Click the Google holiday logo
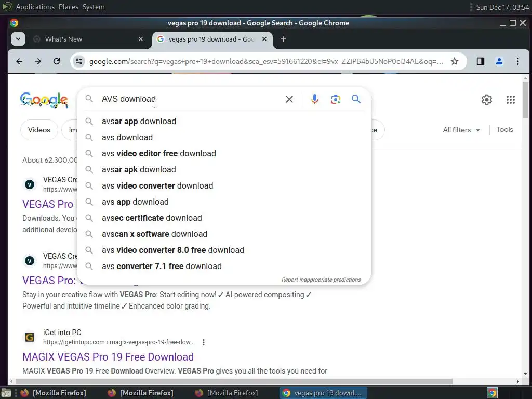The image size is (532, 399). [44, 100]
